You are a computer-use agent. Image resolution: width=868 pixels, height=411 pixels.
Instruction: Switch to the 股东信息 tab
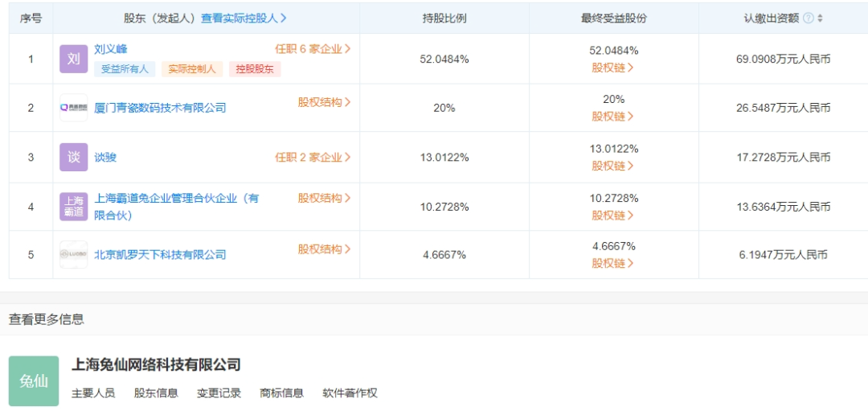click(x=156, y=393)
